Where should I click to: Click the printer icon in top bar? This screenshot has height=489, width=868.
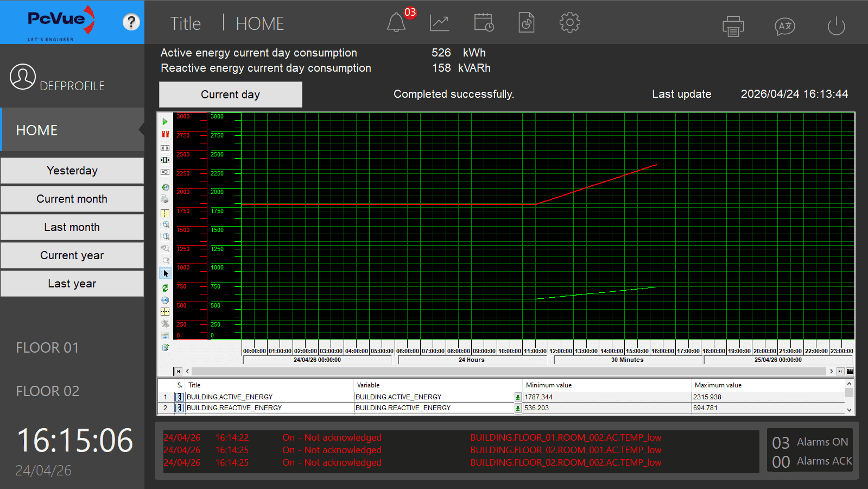[x=733, y=26]
